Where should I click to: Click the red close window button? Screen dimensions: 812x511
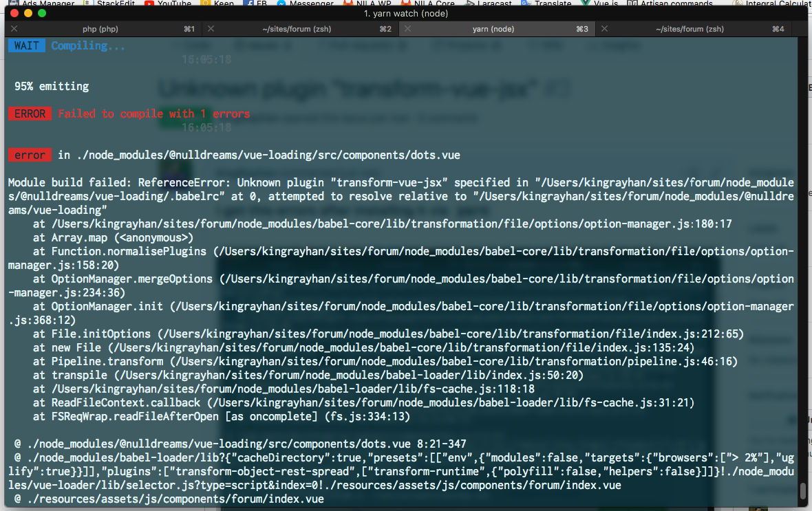pyautogui.click(x=14, y=14)
